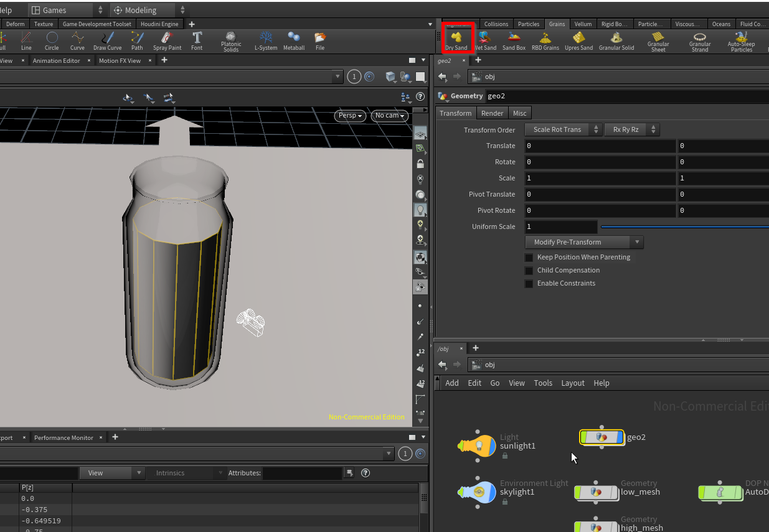Select the Spray Paint tool

click(167, 40)
